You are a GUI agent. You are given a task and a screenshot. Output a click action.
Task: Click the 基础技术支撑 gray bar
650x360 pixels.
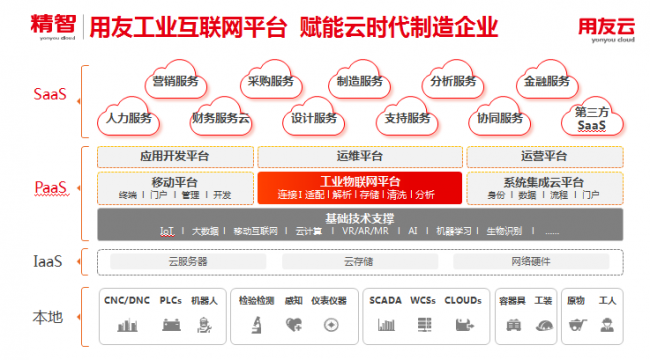coord(360,224)
